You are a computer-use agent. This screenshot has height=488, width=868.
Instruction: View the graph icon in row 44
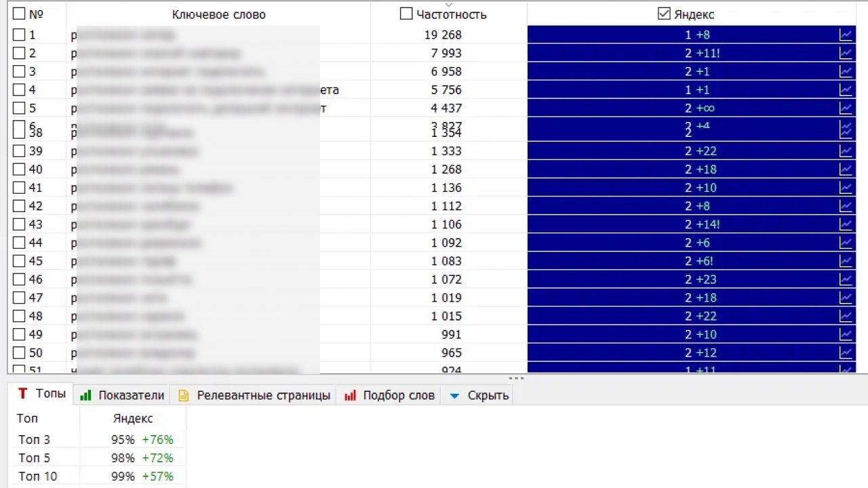pyautogui.click(x=846, y=242)
